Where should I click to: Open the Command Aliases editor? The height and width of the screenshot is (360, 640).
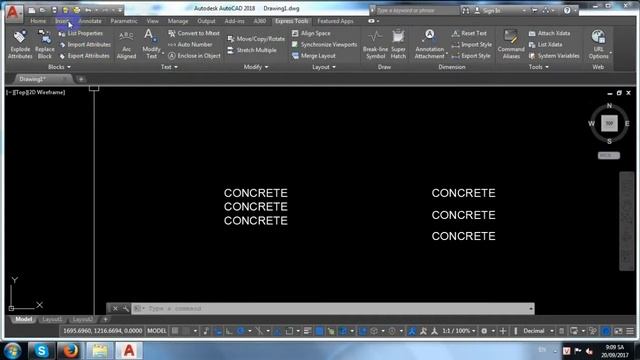click(511, 44)
